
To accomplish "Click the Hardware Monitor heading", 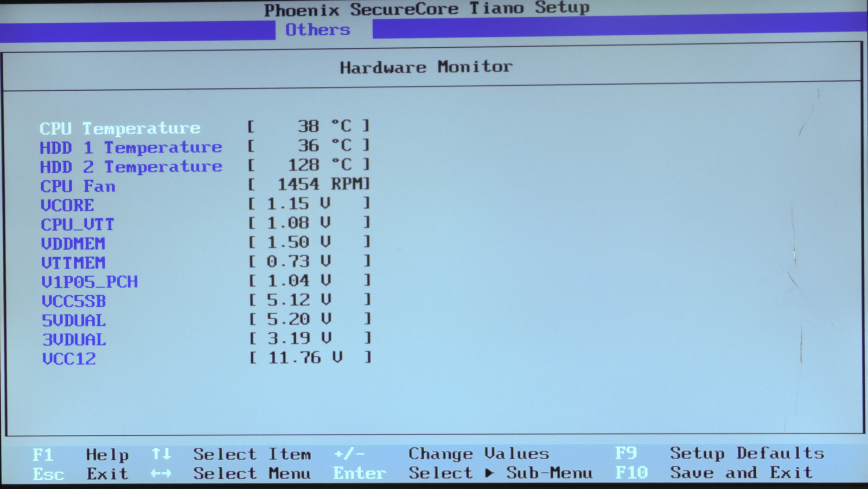I will click(x=426, y=67).
